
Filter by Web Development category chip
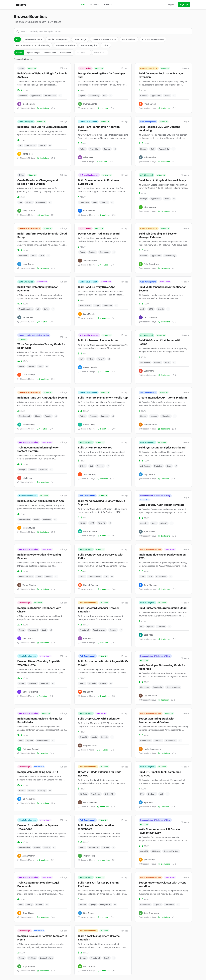coord(33,39)
